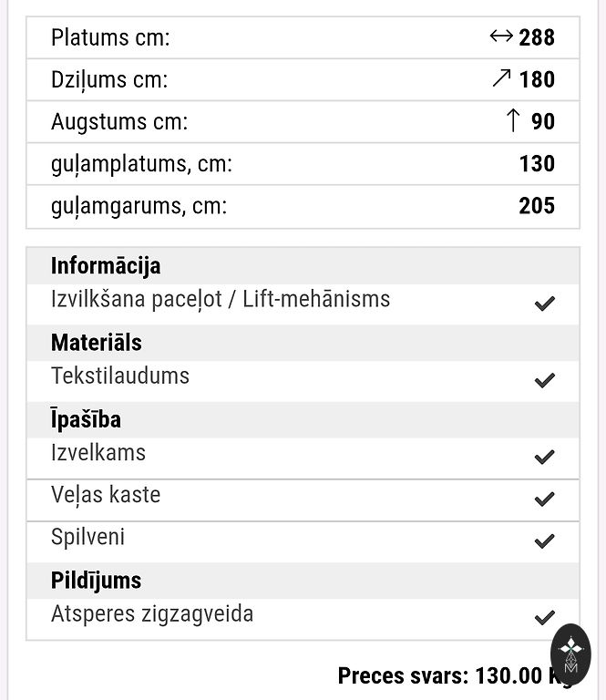Click the Izvilkšana paceļot / Lift-mehānisms text
The image size is (606, 700).
coord(221,299)
